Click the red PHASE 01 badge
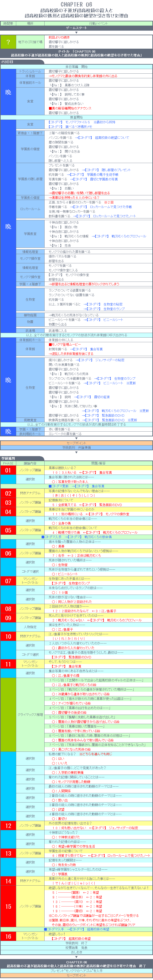 click(x=8, y=470)
